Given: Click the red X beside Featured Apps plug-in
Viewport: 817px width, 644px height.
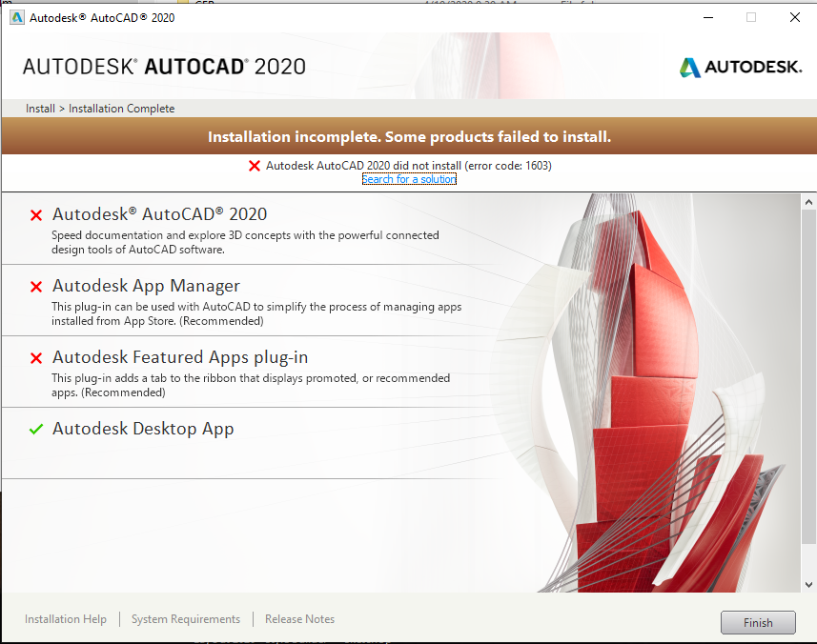Looking at the screenshot, I should click(36, 358).
